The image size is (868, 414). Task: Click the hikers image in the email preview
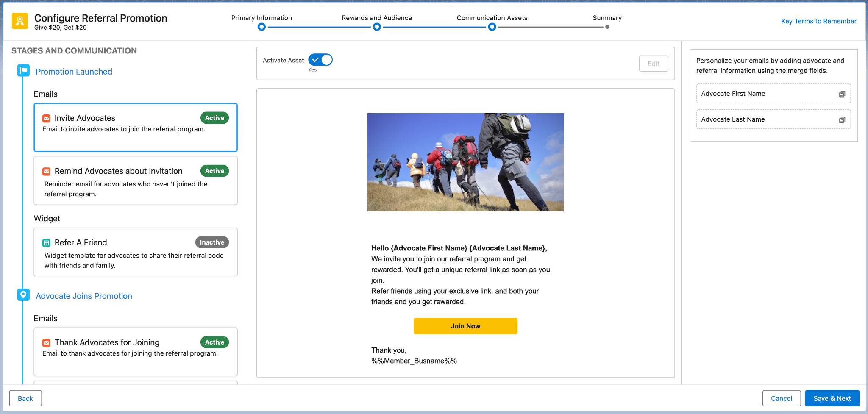click(465, 162)
